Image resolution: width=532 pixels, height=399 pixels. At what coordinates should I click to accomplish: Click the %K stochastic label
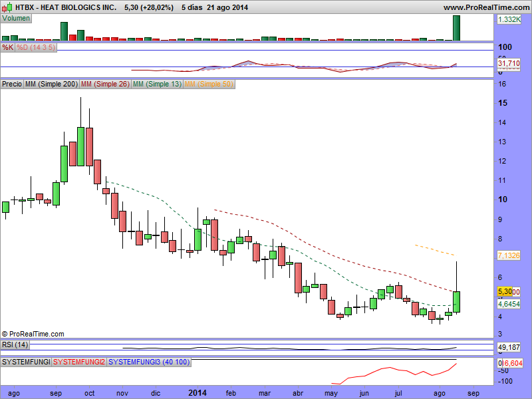7,47
